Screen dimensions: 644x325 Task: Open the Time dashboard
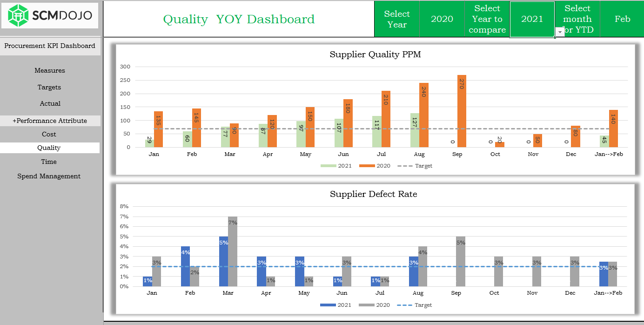click(x=49, y=162)
